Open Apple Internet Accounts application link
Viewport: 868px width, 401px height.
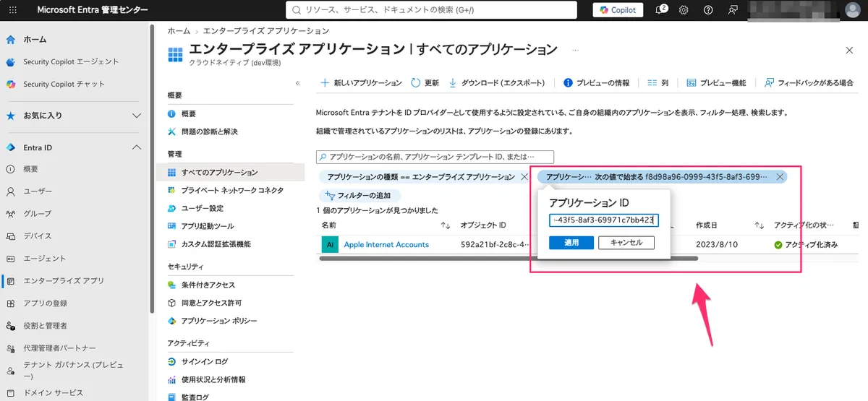(x=386, y=244)
